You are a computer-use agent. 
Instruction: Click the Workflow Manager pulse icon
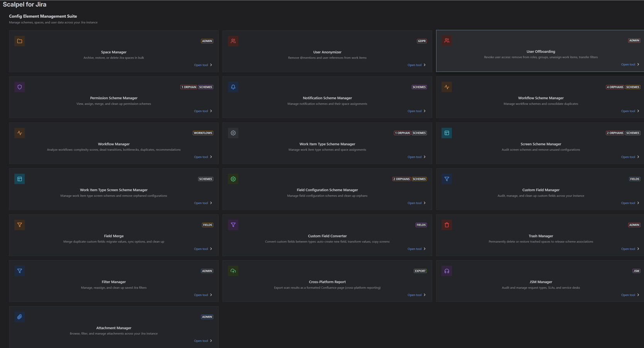coord(20,133)
